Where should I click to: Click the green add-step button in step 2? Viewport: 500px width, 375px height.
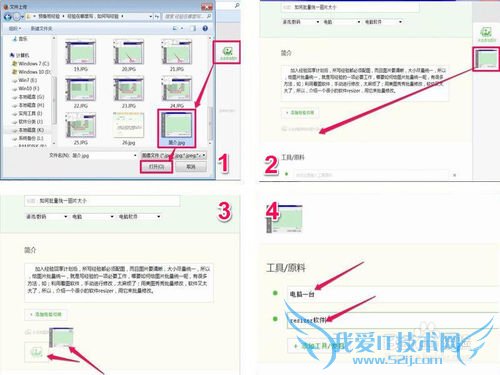(300, 112)
